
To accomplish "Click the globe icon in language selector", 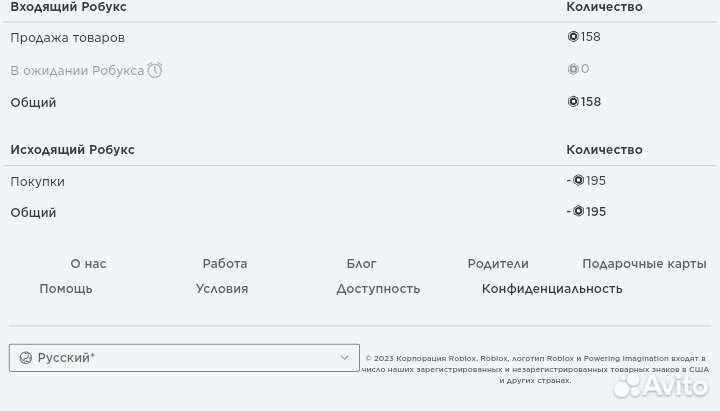I will pos(26,358).
